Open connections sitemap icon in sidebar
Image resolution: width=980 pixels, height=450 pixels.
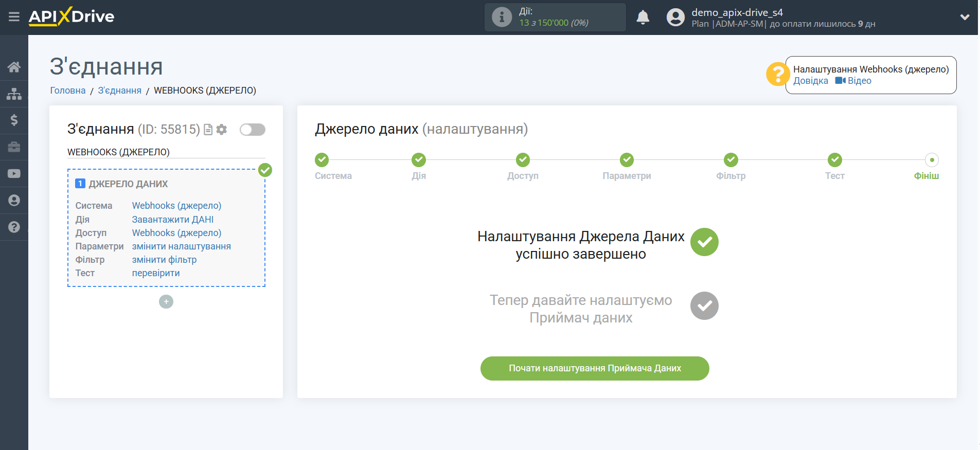click(x=14, y=94)
